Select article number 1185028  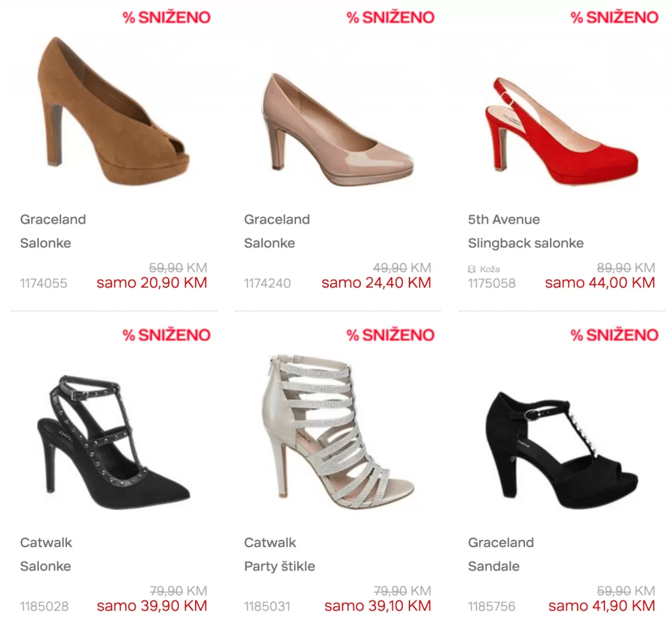click(44, 606)
